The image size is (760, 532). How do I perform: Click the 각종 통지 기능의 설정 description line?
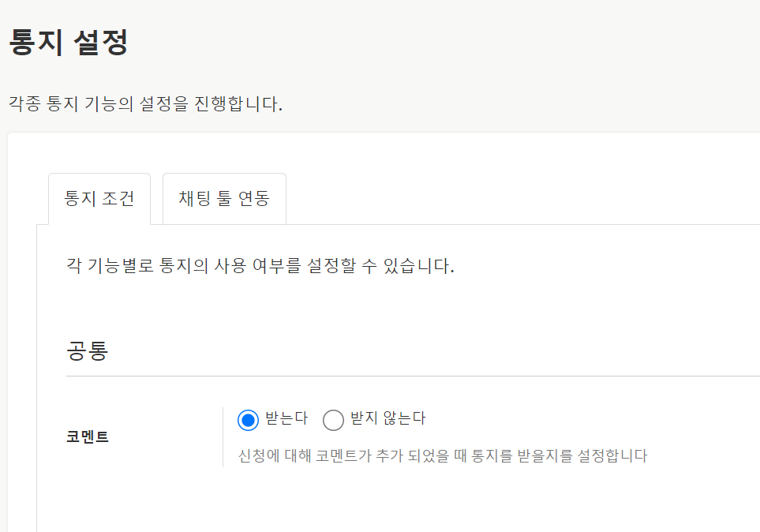point(145,103)
